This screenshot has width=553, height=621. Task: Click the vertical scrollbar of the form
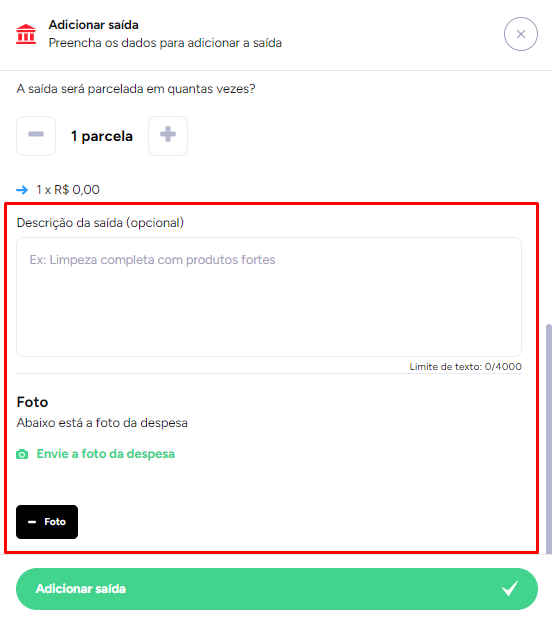pyautogui.click(x=549, y=439)
